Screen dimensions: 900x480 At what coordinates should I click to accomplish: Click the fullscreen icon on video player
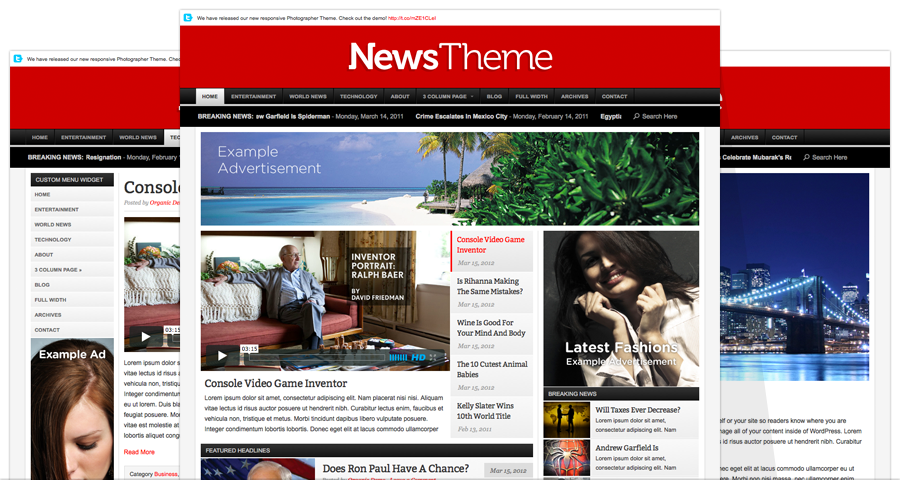click(x=433, y=357)
